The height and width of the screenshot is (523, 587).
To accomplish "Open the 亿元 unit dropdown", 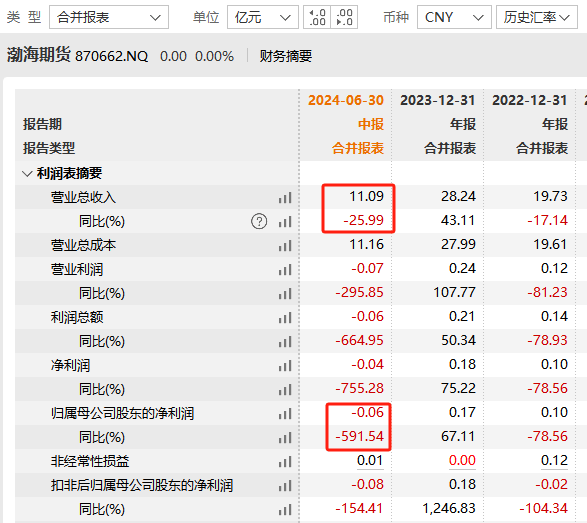I will (x=263, y=17).
